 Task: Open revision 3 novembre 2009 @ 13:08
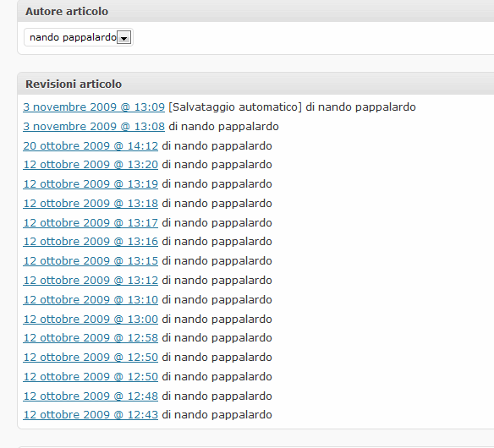point(94,127)
